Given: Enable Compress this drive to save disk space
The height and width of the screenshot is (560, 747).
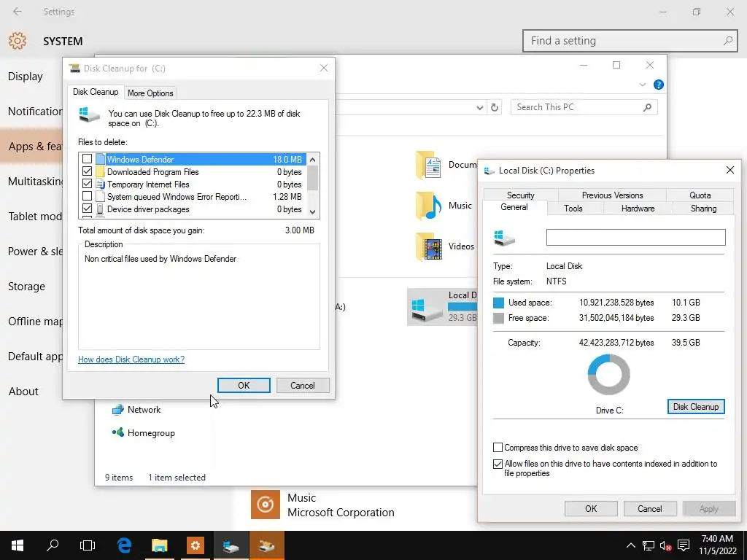Looking at the screenshot, I should coord(498,448).
